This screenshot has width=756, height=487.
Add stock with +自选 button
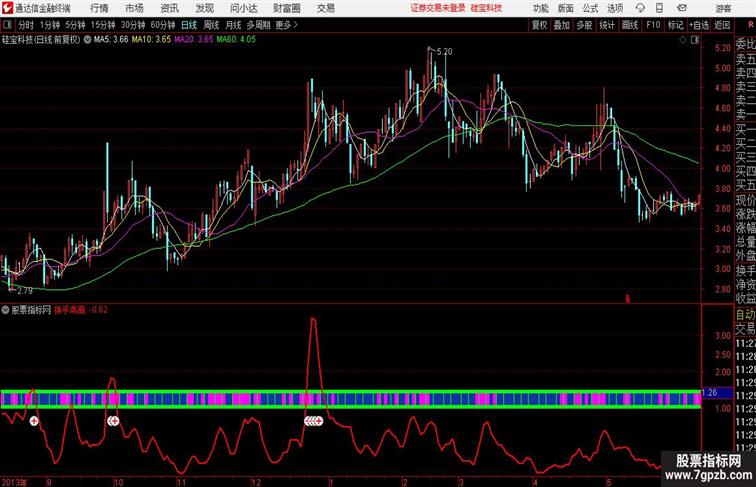[699, 25]
